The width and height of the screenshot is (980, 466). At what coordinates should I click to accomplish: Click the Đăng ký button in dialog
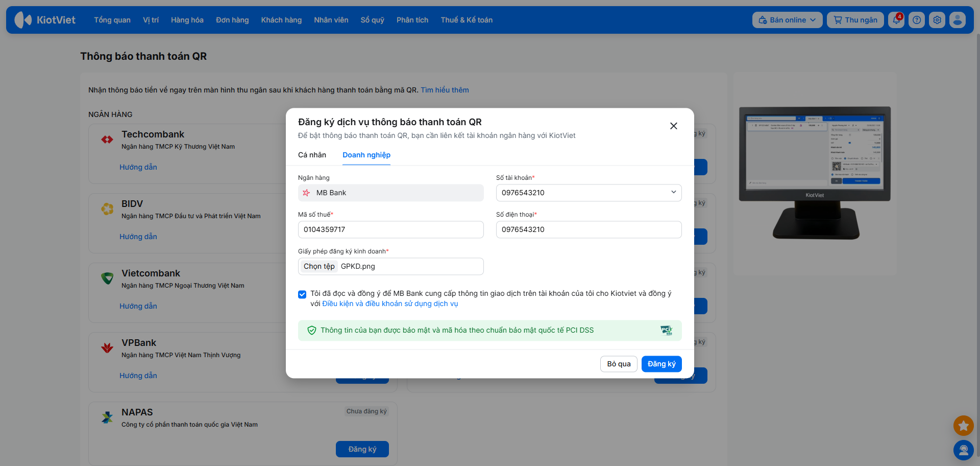click(x=661, y=364)
